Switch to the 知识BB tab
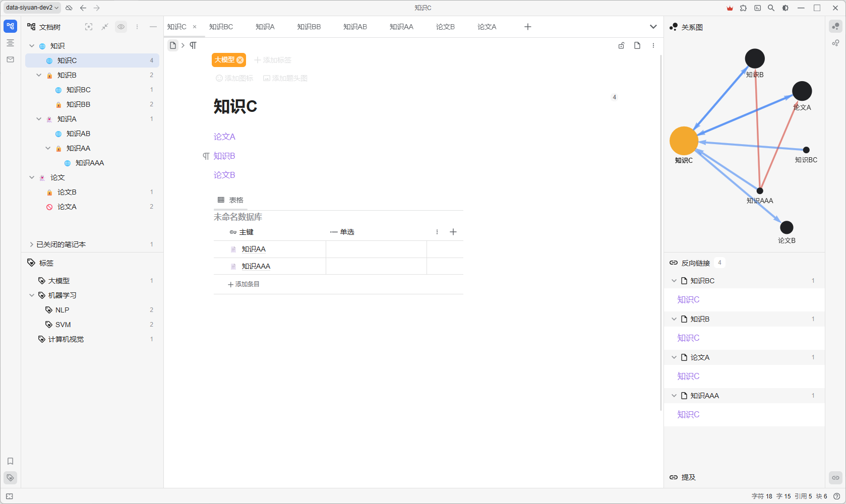The height and width of the screenshot is (504, 846). coord(309,27)
